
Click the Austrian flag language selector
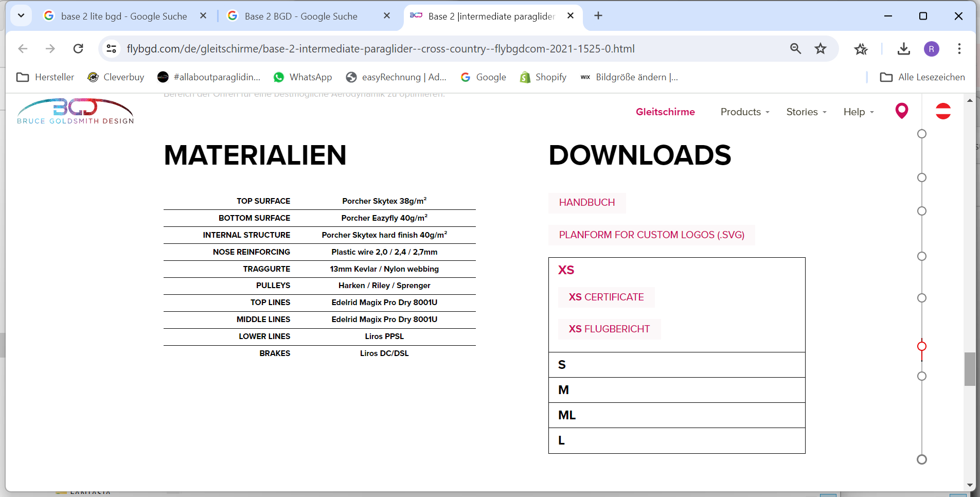[943, 111]
